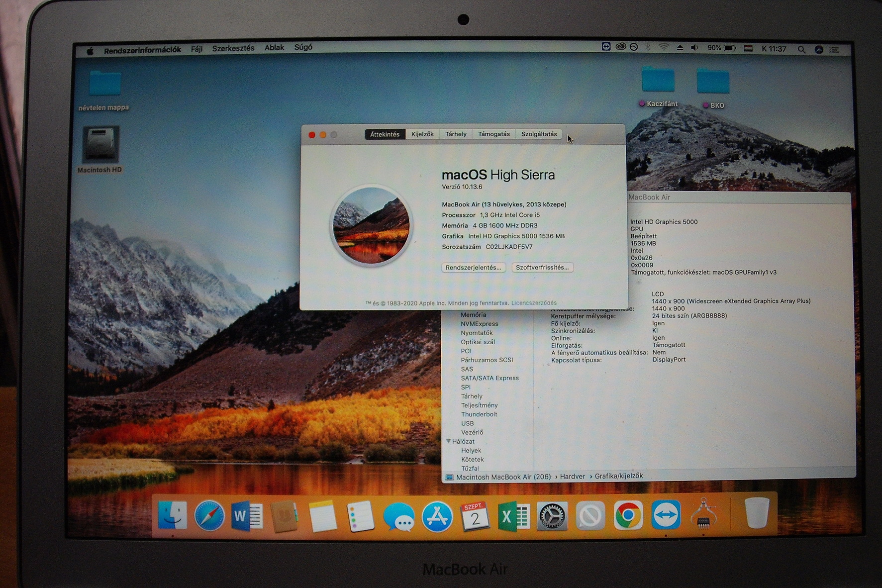882x588 pixels.
Task: Switch to the Szolgáltatás tab
Action: (539, 134)
